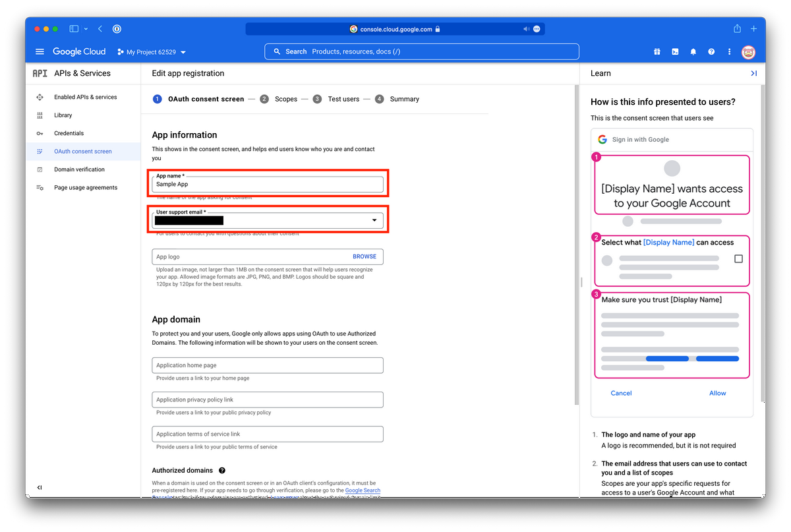The height and width of the screenshot is (532, 791).
Task: Click the Application home page field
Action: [x=268, y=365]
